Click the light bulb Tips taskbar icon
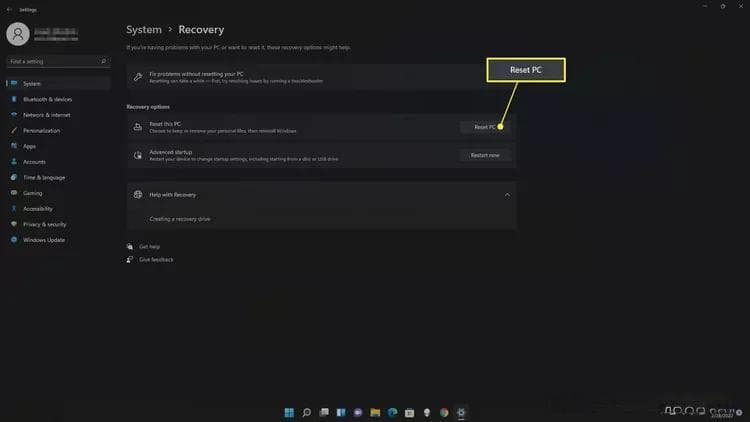The height and width of the screenshot is (422, 750). pyautogui.click(x=427, y=412)
